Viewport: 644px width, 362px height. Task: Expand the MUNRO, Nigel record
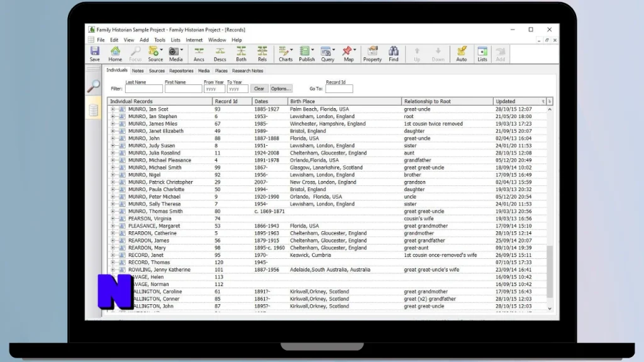[113, 175]
